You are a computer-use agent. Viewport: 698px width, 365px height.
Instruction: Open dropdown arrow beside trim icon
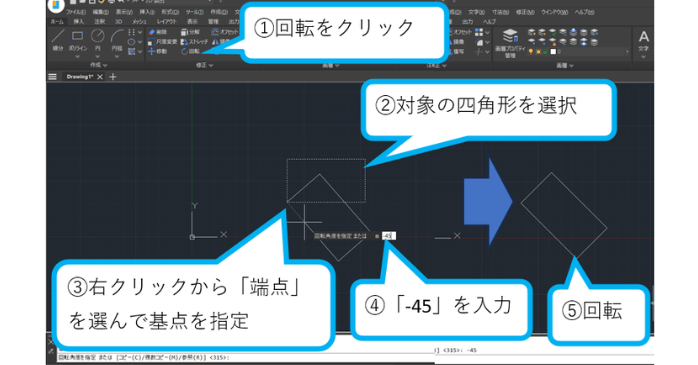487,52
